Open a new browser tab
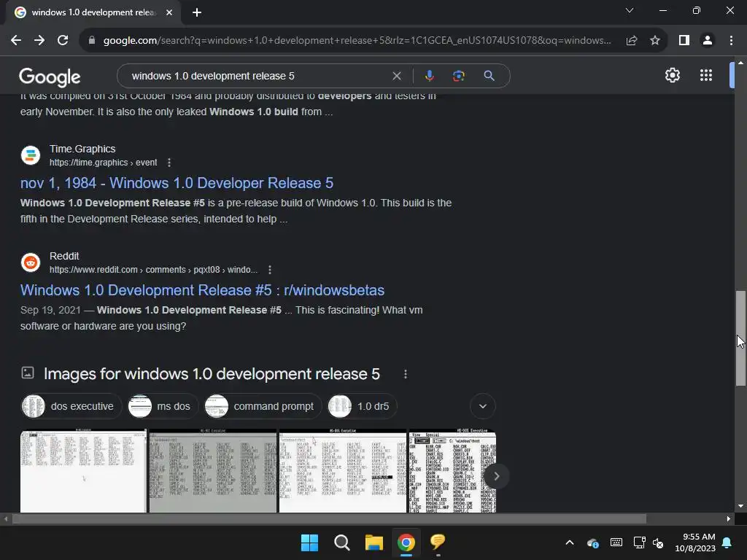This screenshot has height=560, width=747. coord(197,12)
